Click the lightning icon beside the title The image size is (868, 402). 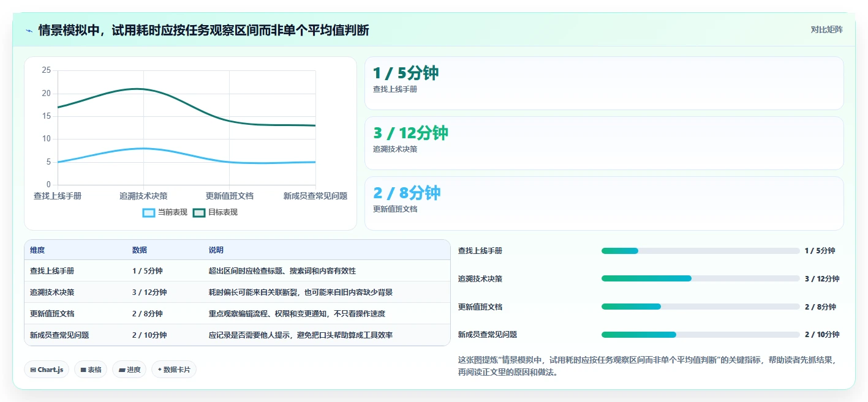(x=29, y=30)
